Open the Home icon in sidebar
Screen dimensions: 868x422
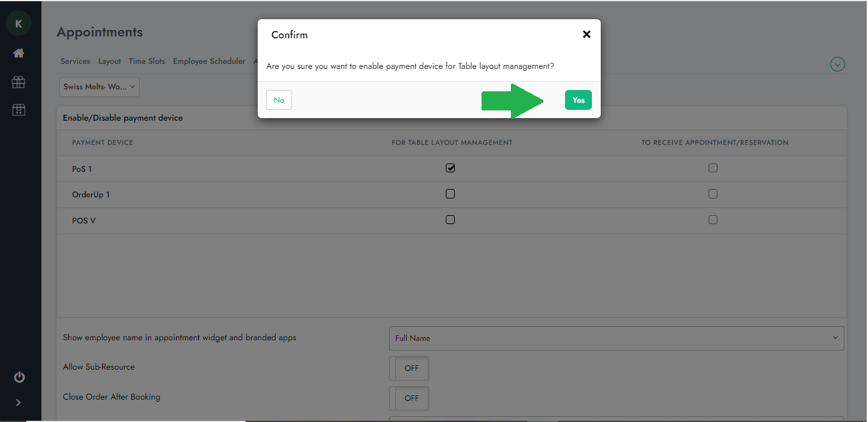18,54
